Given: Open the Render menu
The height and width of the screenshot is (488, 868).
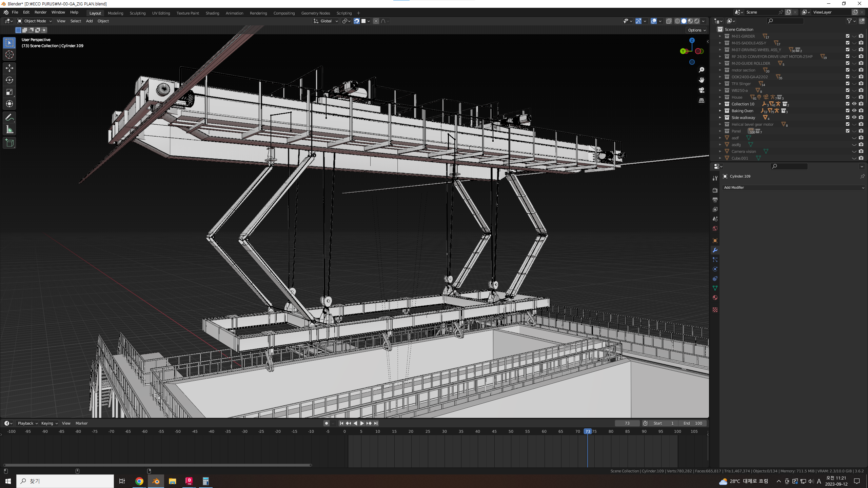Looking at the screenshot, I should (x=40, y=12).
